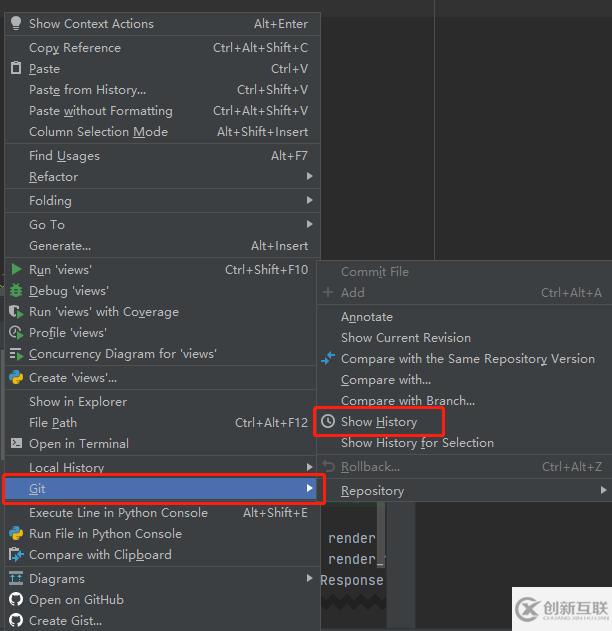The image size is (612, 631).
Task: Choose Find Usages
Action: [162, 156]
